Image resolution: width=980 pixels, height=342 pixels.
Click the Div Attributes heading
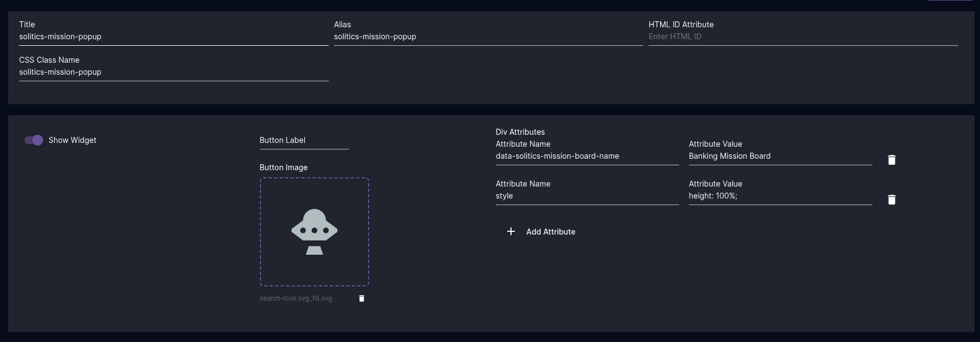pos(520,132)
